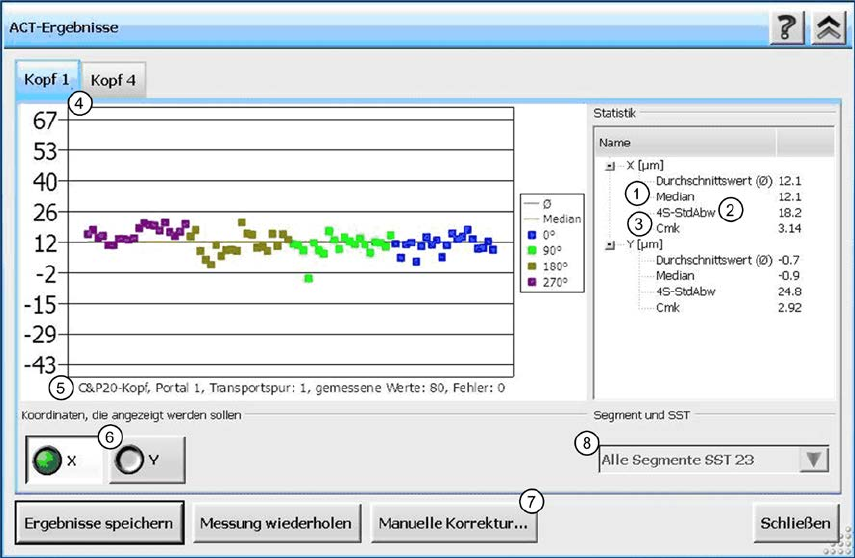855x558 pixels.
Task: Switch to the Kopf 1 tab
Action: pos(47,80)
